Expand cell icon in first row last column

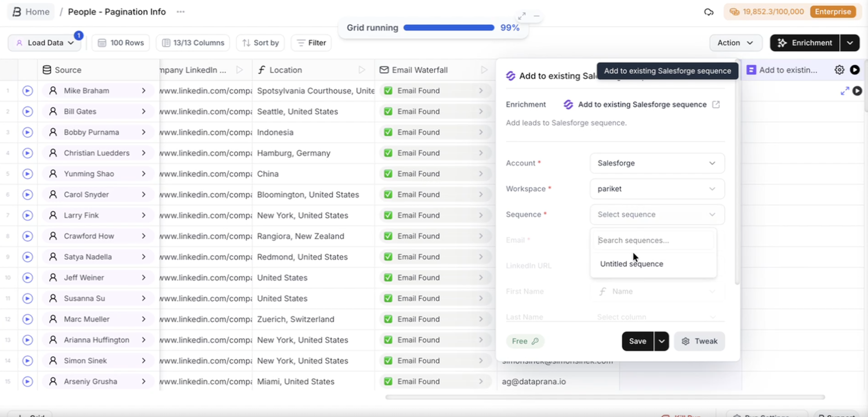click(x=845, y=91)
